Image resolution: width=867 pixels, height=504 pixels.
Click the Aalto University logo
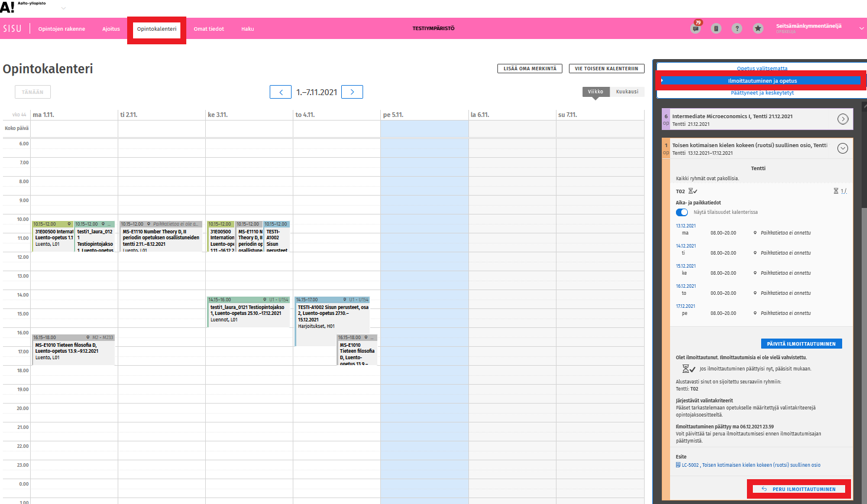coord(7,7)
